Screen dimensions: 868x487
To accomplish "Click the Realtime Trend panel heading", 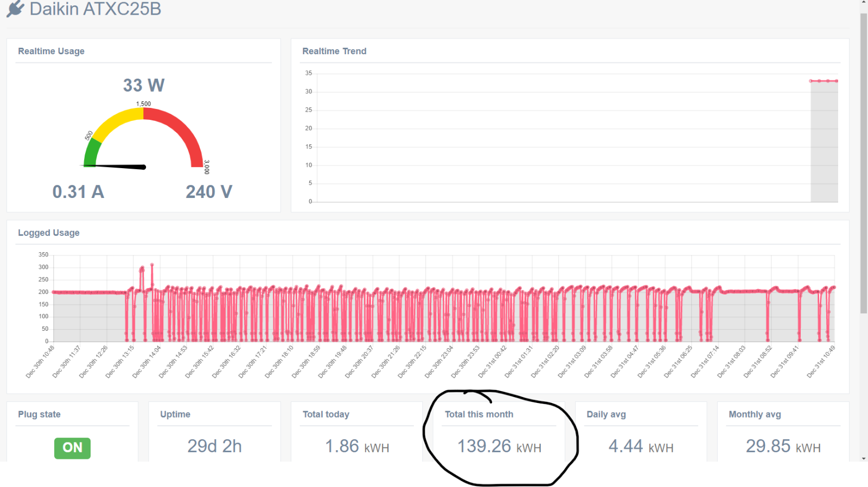I will pos(334,51).
